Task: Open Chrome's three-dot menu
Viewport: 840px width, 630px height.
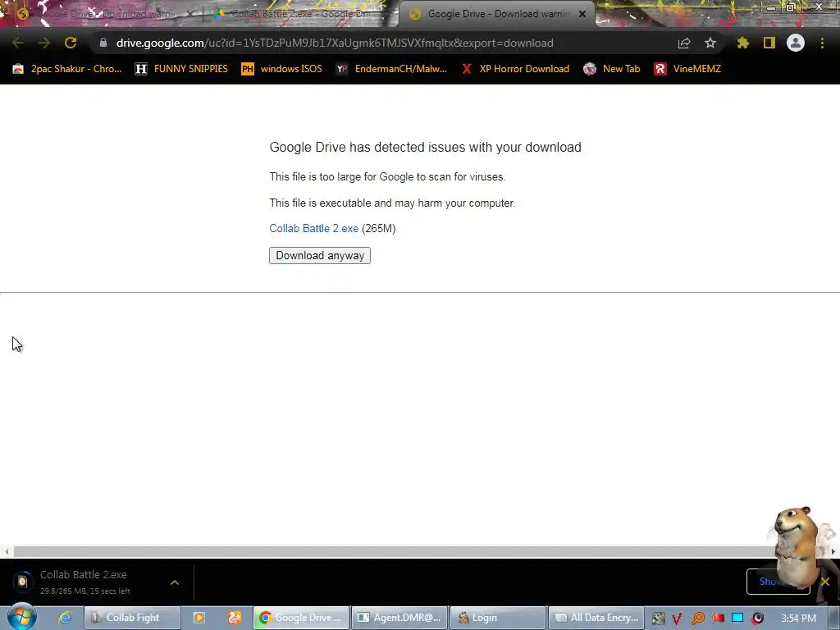Action: click(822, 43)
